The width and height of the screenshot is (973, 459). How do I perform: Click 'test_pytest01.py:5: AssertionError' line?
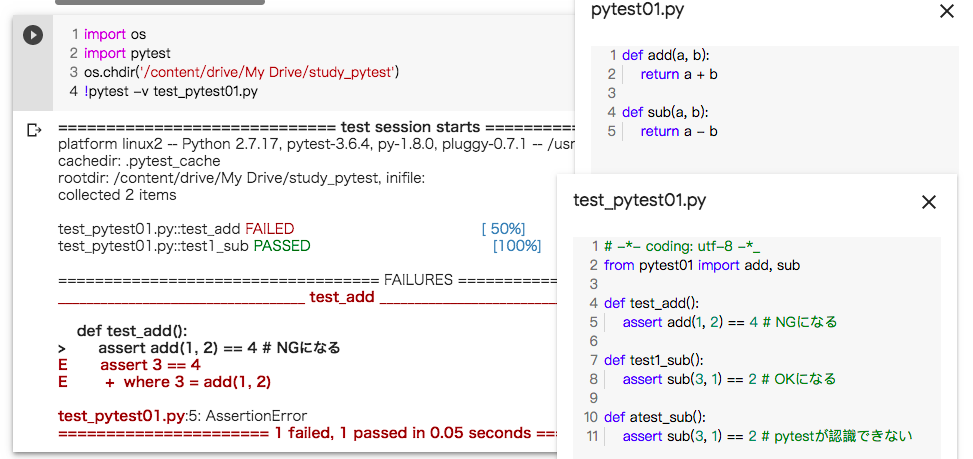(x=182, y=416)
